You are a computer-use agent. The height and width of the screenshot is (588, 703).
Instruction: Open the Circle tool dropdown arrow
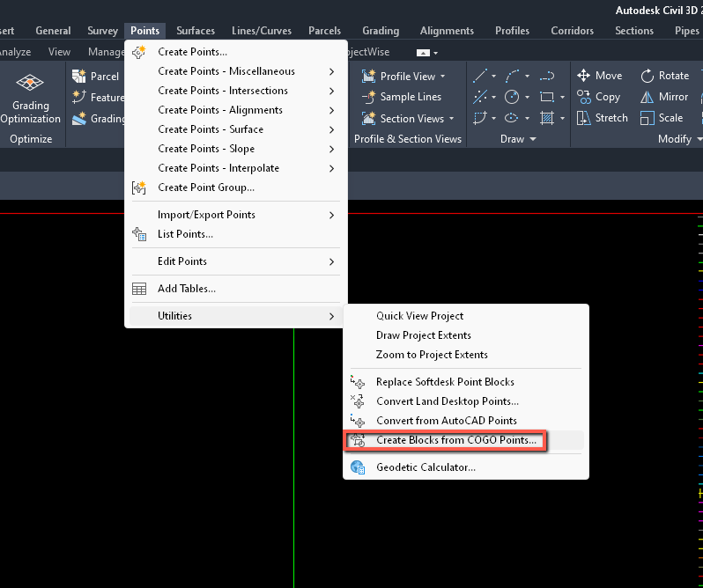tap(527, 97)
